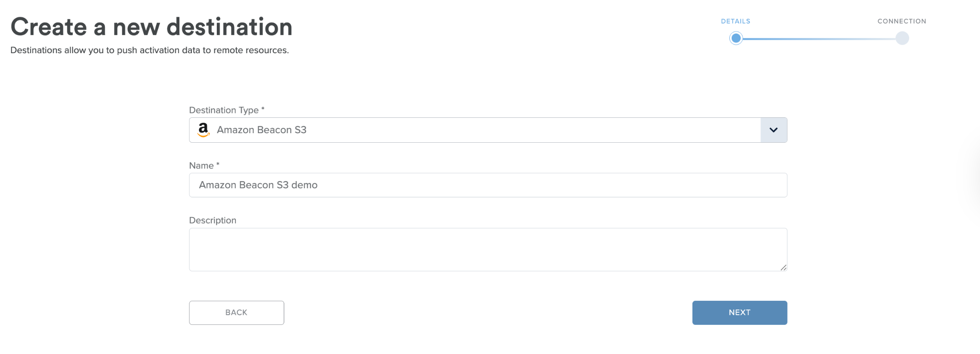The height and width of the screenshot is (354, 980).
Task: Click the BACK button
Action: click(236, 312)
